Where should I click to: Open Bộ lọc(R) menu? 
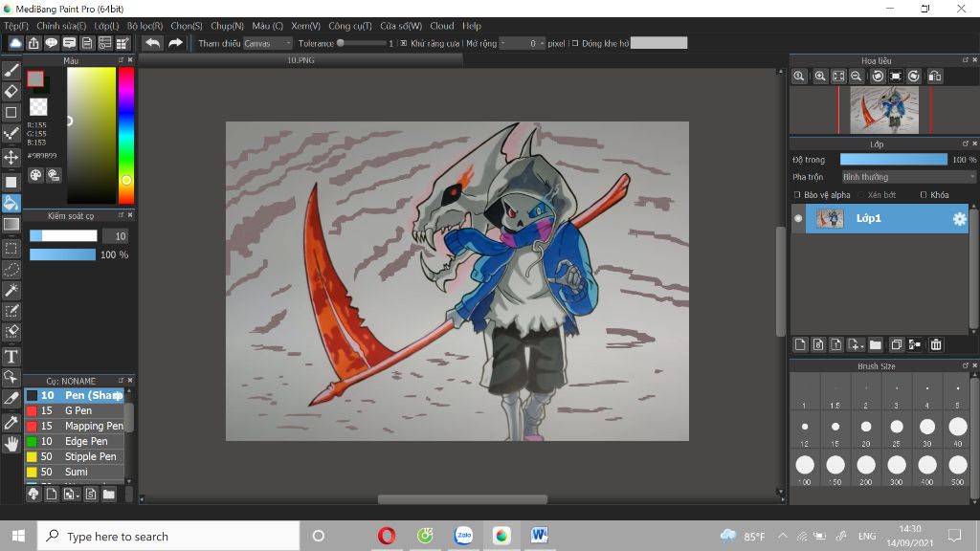(145, 26)
